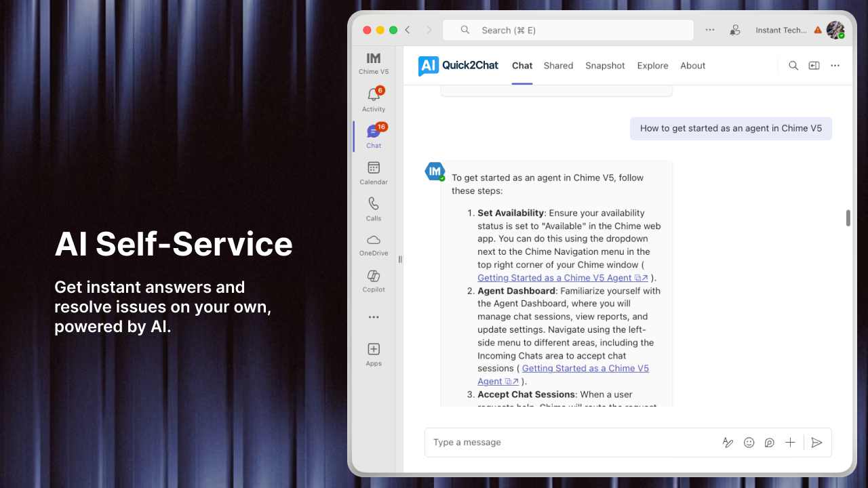The height and width of the screenshot is (488, 868).
Task: Open the Explore tab
Action: [x=652, y=66]
